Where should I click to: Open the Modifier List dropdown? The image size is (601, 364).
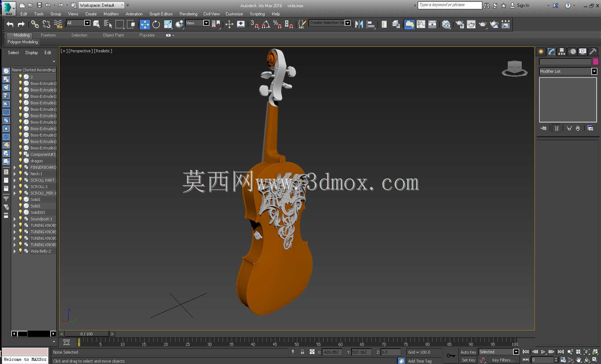pyautogui.click(x=568, y=71)
